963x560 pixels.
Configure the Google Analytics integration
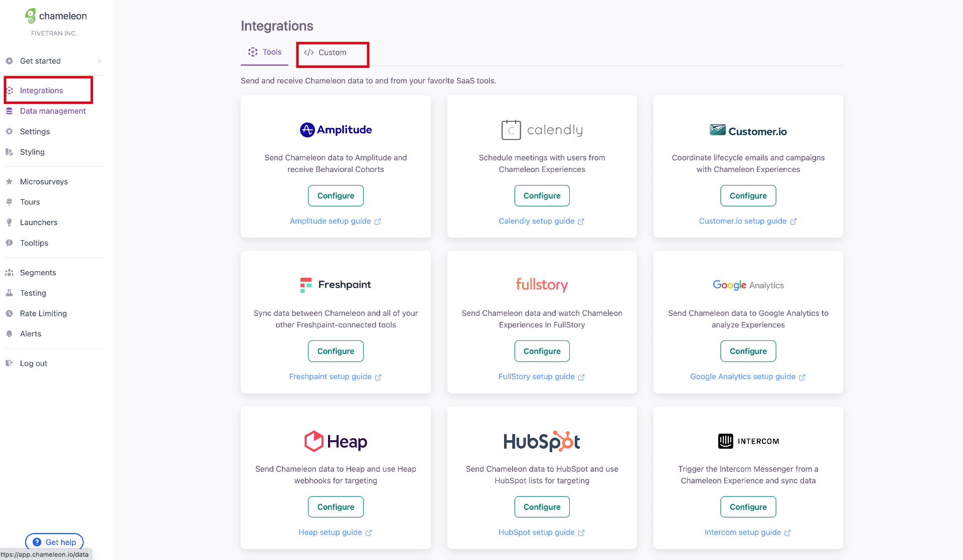[748, 351]
